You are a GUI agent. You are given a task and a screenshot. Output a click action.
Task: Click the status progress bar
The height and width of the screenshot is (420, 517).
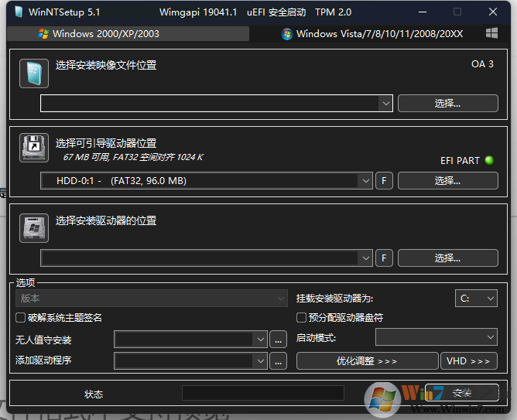263,393
